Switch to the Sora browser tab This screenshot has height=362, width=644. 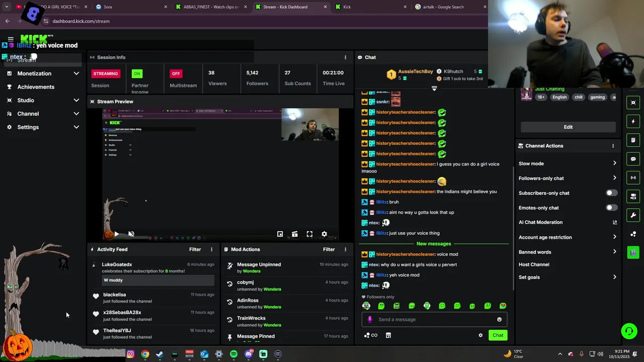click(x=131, y=7)
